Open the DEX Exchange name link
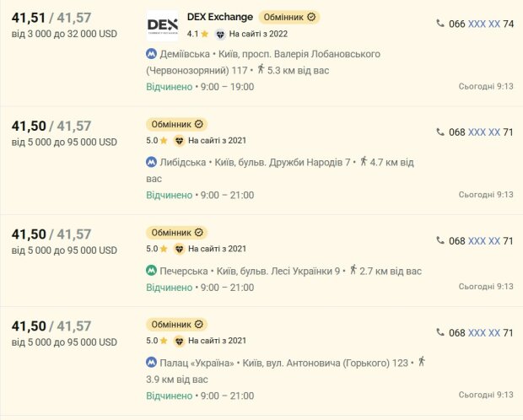 [x=220, y=17]
